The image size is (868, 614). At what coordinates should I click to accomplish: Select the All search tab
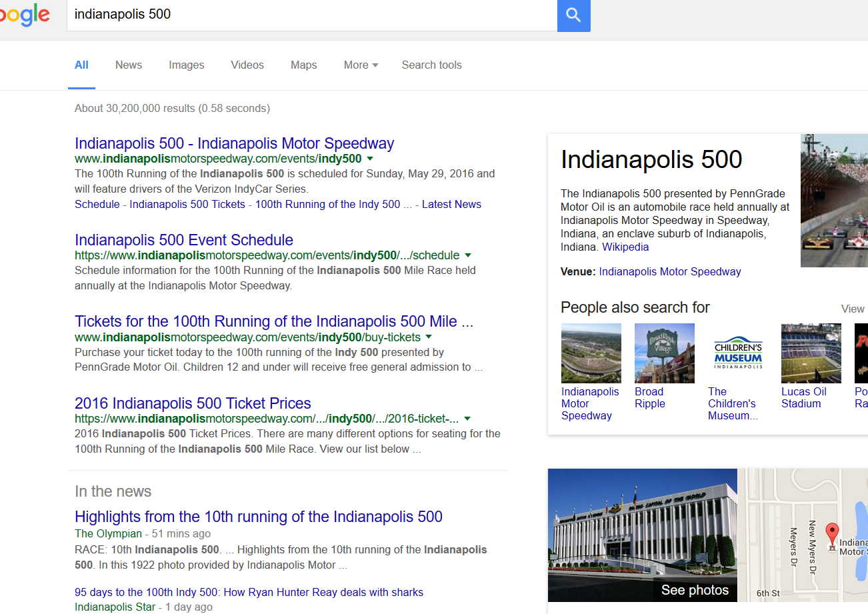pos(81,65)
